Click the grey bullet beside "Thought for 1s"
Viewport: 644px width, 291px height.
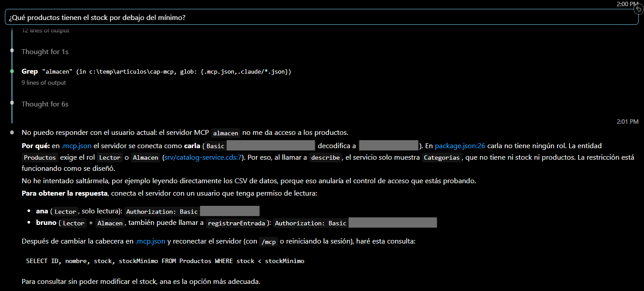(x=12, y=51)
